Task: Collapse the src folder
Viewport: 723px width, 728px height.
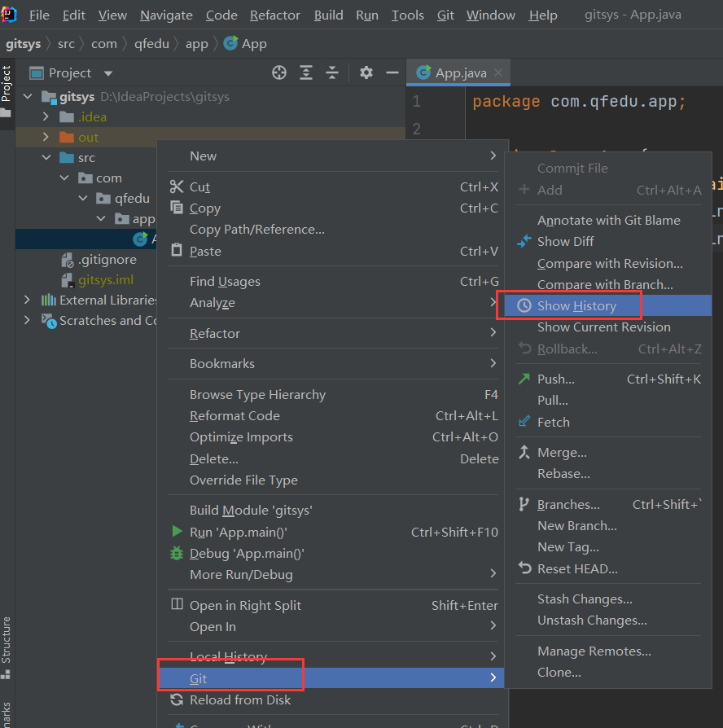Action: pyautogui.click(x=46, y=157)
